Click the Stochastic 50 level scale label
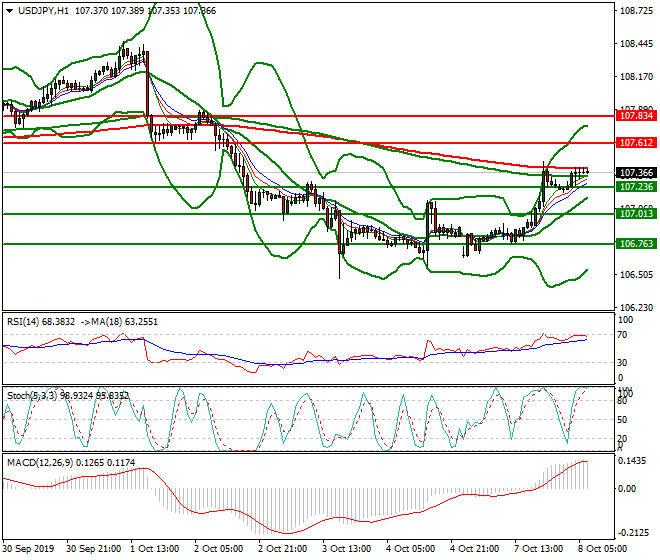 point(623,419)
